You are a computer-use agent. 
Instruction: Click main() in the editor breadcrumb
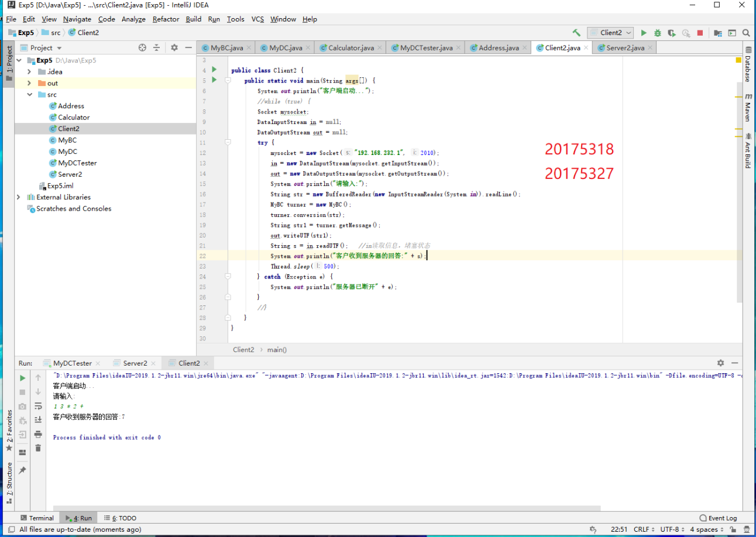click(x=277, y=350)
